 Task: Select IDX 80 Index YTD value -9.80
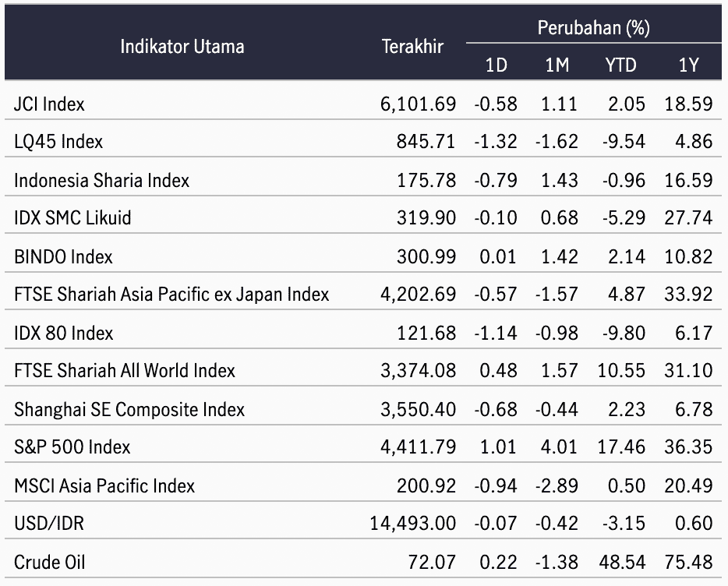click(624, 334)
